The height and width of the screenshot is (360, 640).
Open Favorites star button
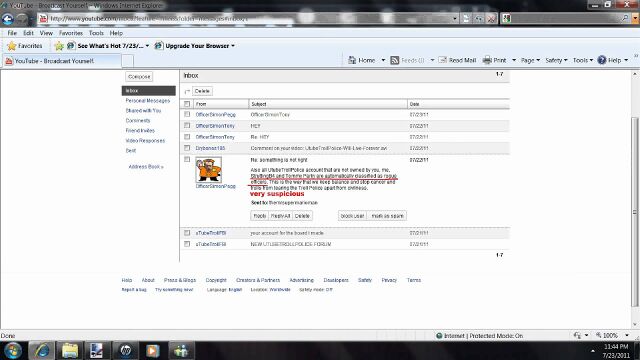coord(25,46)
